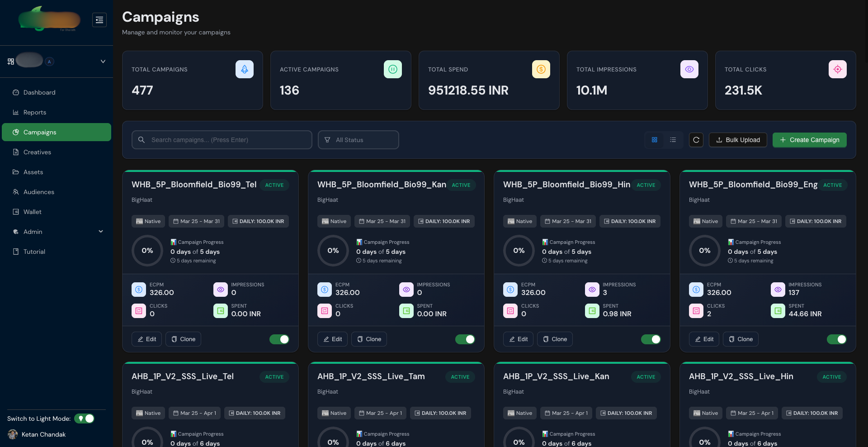Click the Total Impressions eye icon
Viewport: 868px width, 447px height.
[x=689, y=69]
